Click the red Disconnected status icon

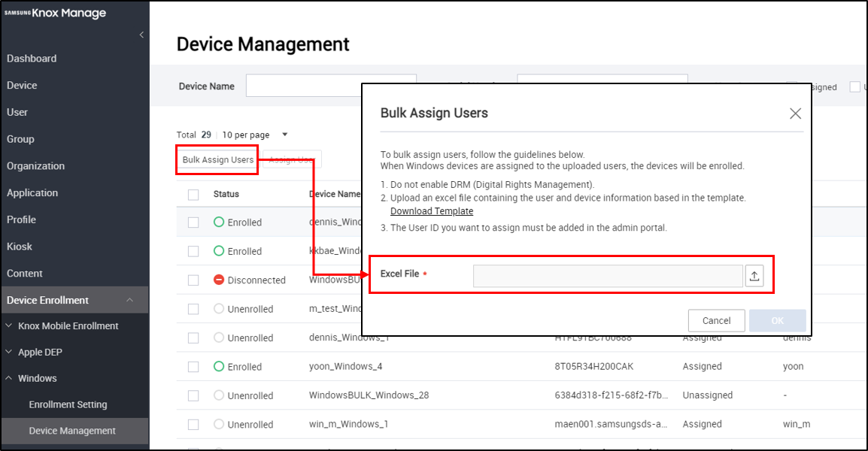pos(219,280)
